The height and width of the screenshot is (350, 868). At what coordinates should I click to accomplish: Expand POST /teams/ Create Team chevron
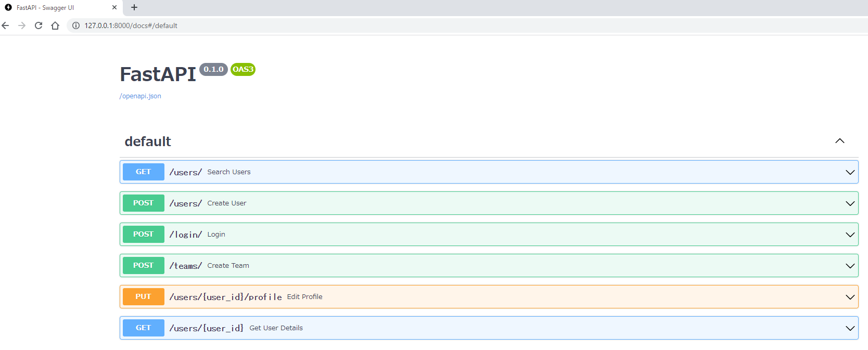point(850,266)
